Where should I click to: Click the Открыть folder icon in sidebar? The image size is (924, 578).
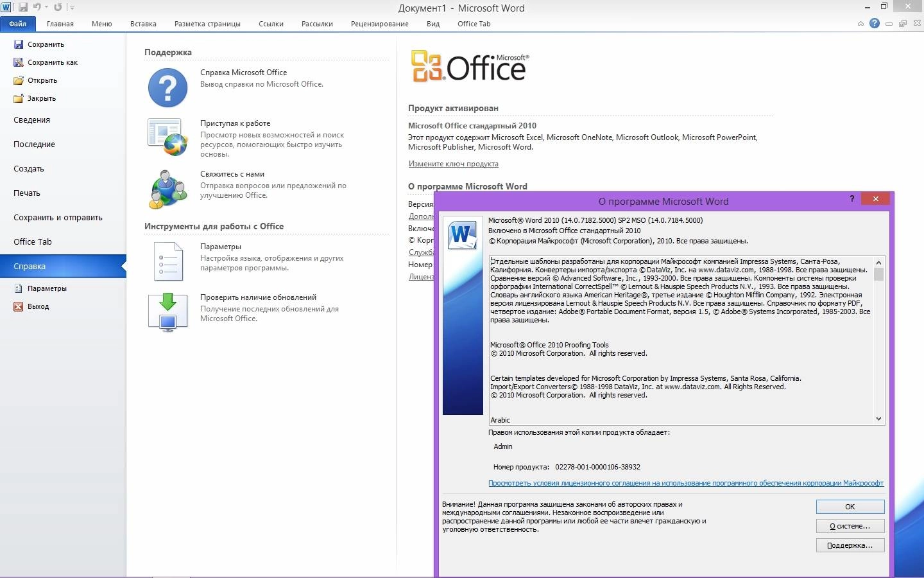click(19, 80)
